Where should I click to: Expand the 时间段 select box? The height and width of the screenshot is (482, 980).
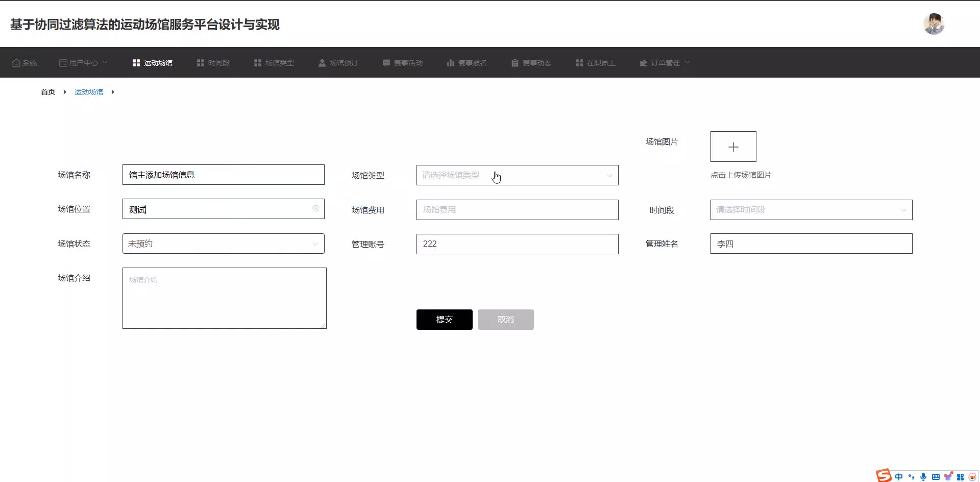pyautogui.click(x=811, y=210)
